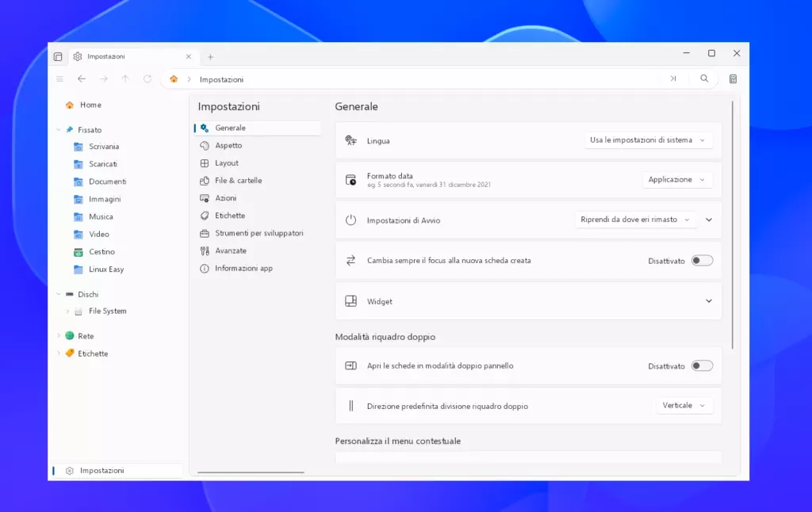Open Scaricati folder in sidebar

point(102,164)
